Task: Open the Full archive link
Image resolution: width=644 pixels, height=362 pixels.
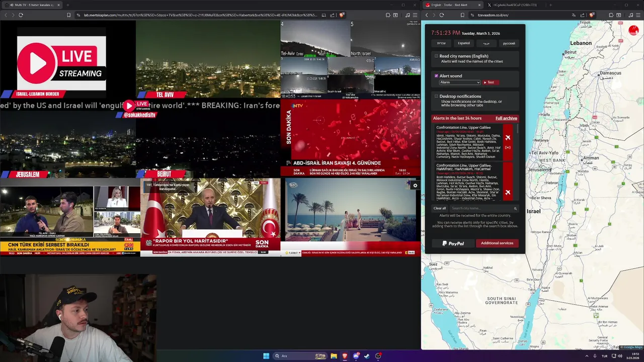Action: click(506, 118)
